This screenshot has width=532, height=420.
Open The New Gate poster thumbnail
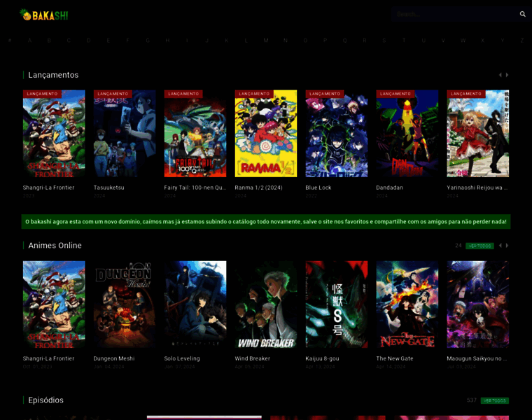(407, 304)
